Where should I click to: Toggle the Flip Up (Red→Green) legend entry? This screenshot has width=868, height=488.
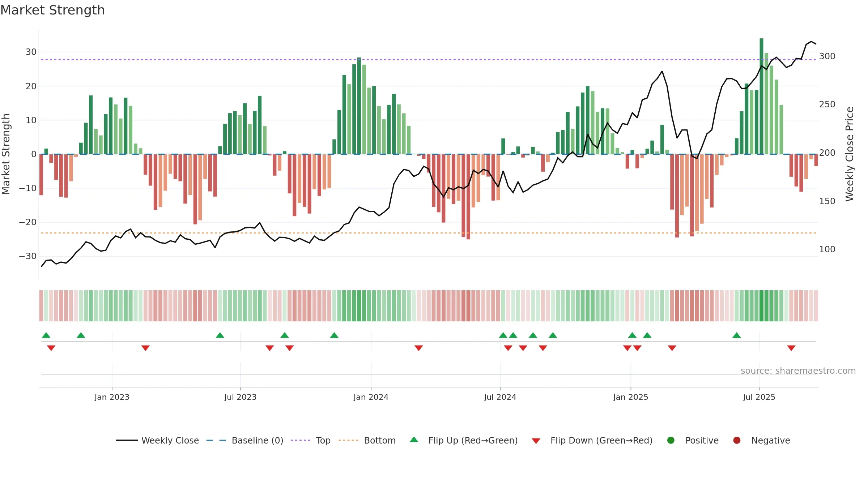(x=464, y=440)
